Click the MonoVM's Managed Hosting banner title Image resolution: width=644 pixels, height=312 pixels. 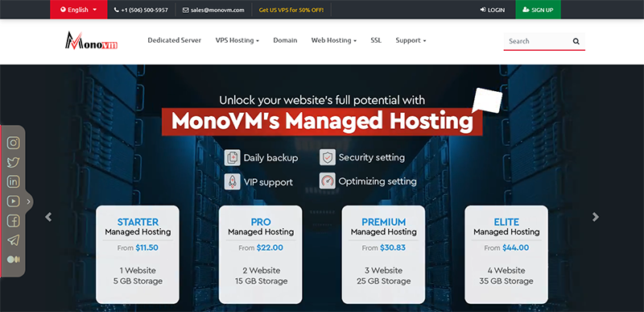click(322, 122)
